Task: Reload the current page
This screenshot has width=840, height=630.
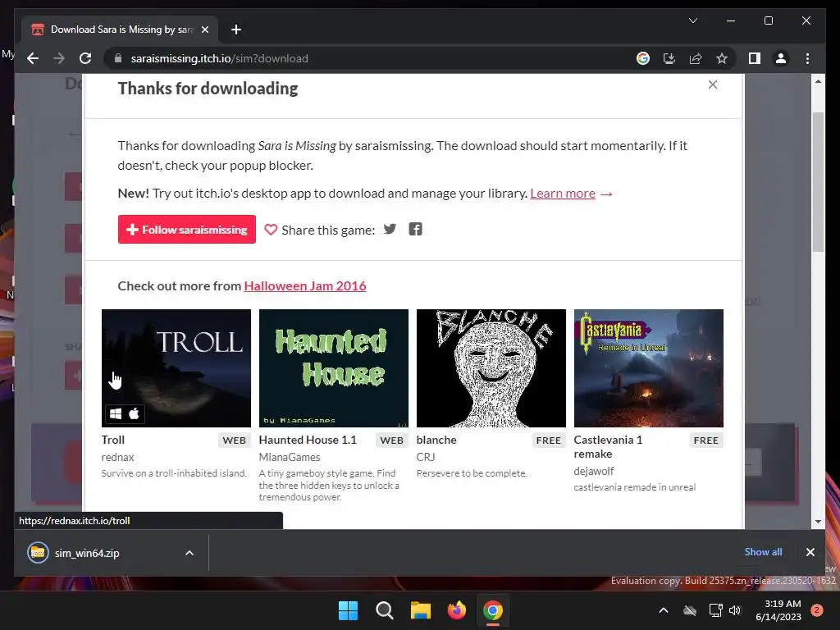Action: 85,58
